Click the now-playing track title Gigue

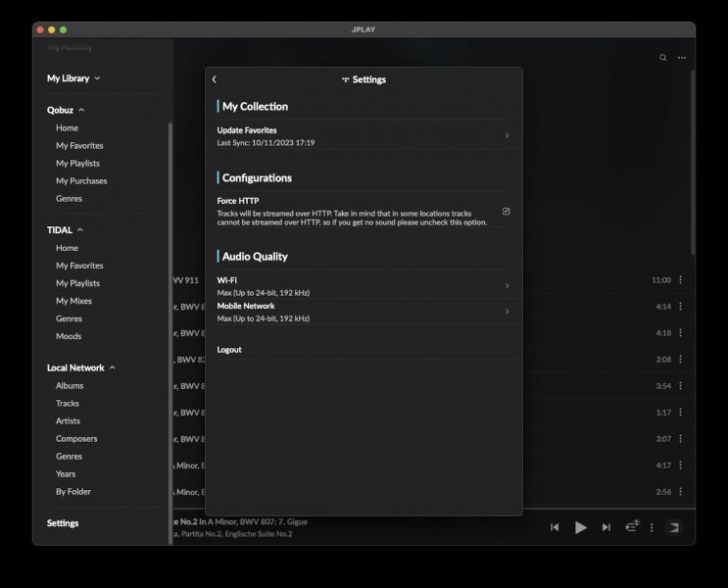240,521
